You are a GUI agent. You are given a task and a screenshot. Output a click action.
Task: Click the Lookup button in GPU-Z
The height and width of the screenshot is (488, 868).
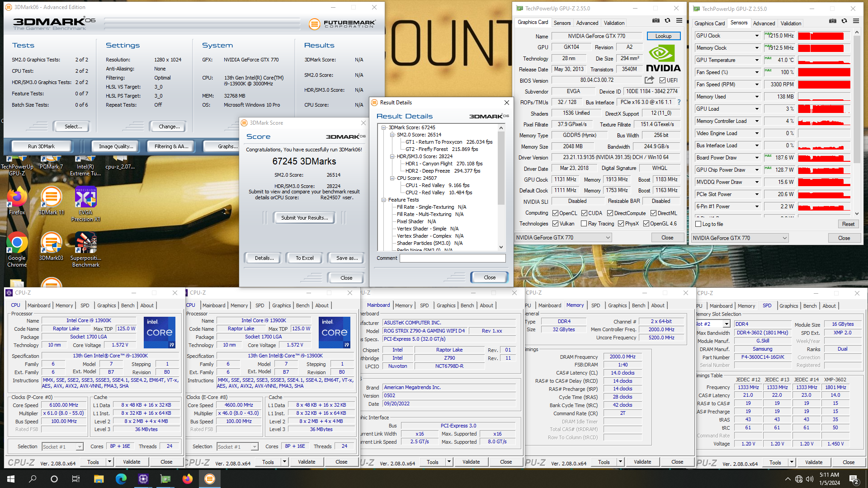(663, 36)
